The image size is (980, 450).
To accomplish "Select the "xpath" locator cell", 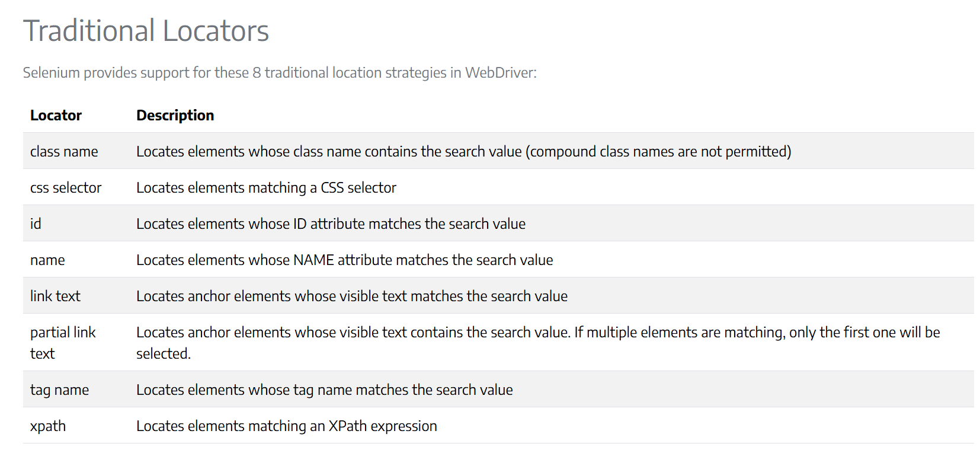I will 48,426.
